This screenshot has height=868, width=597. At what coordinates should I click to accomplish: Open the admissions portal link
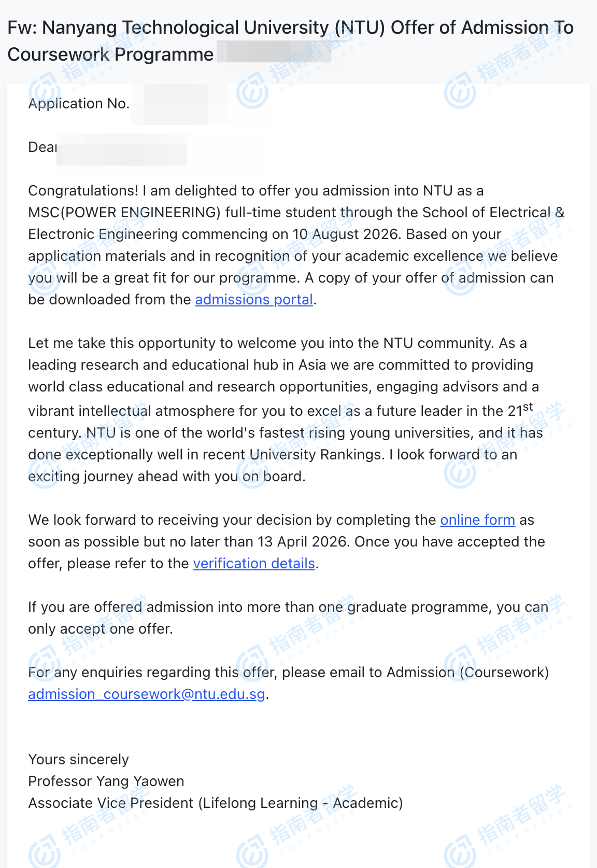(254, 300)
